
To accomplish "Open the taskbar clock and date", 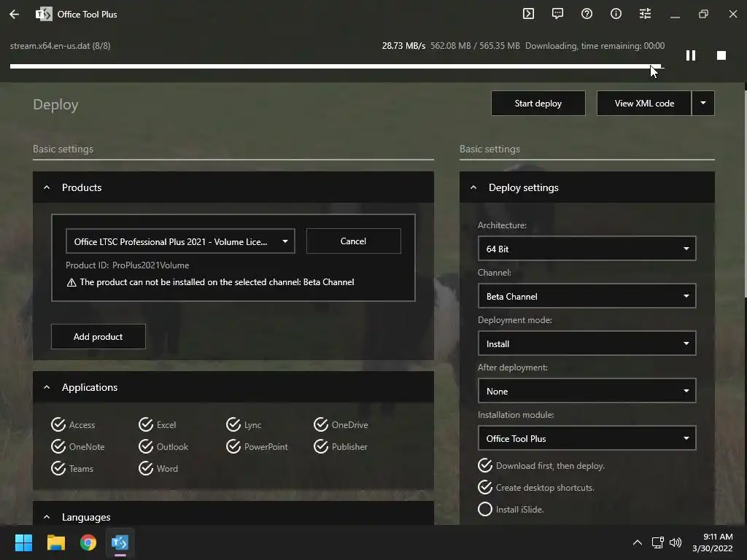I will 713,542.
